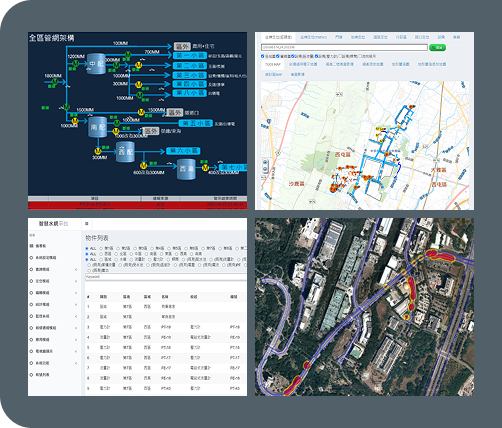502x428 pixels.
Task: Click the green search button next to the coordinate field
Action: click(437, 47)
